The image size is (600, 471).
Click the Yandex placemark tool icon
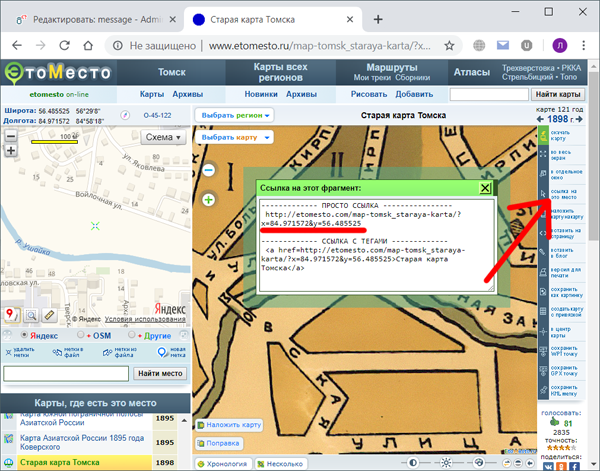coord(11,315)
